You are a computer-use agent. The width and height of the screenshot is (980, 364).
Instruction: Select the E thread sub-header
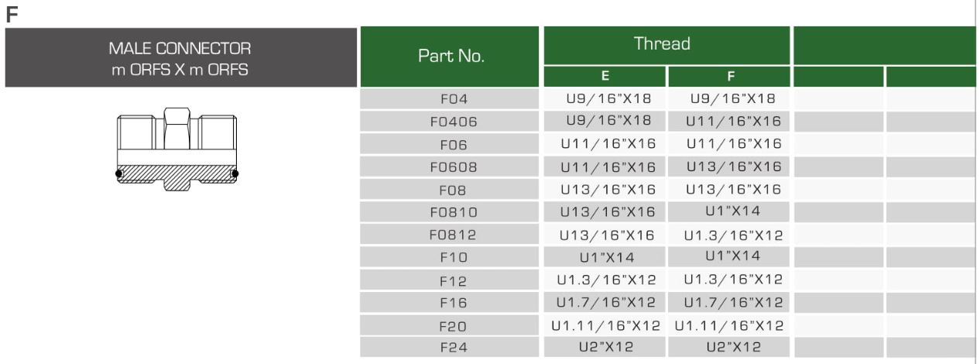coord(606,77)
